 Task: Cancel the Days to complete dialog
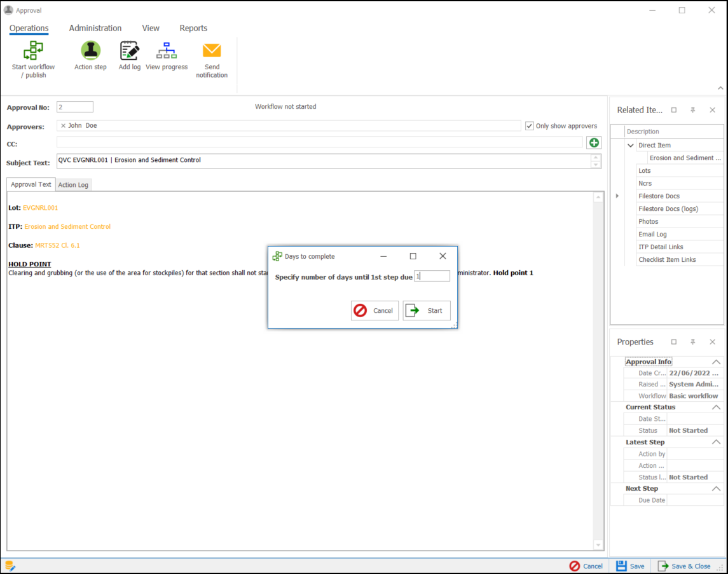point(374,311)
